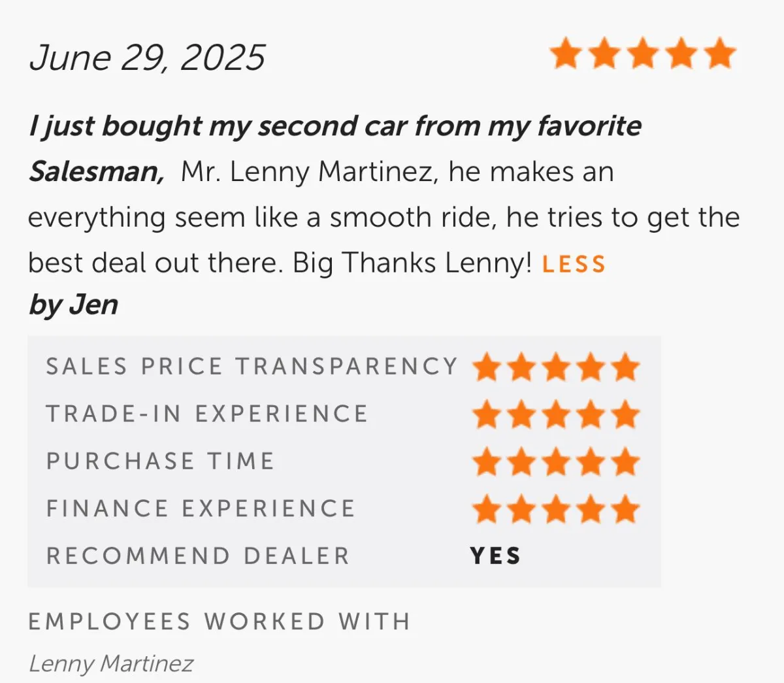Click the Sales Price Transparency label

click(x=252, y=366)
